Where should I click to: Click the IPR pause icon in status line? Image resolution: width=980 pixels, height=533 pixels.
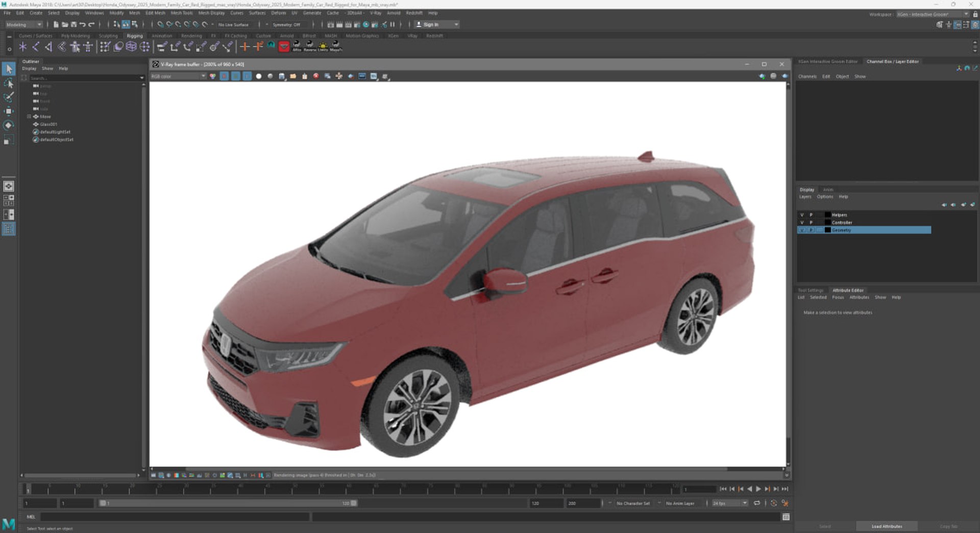pyautogui.click(x=393, y=25)
